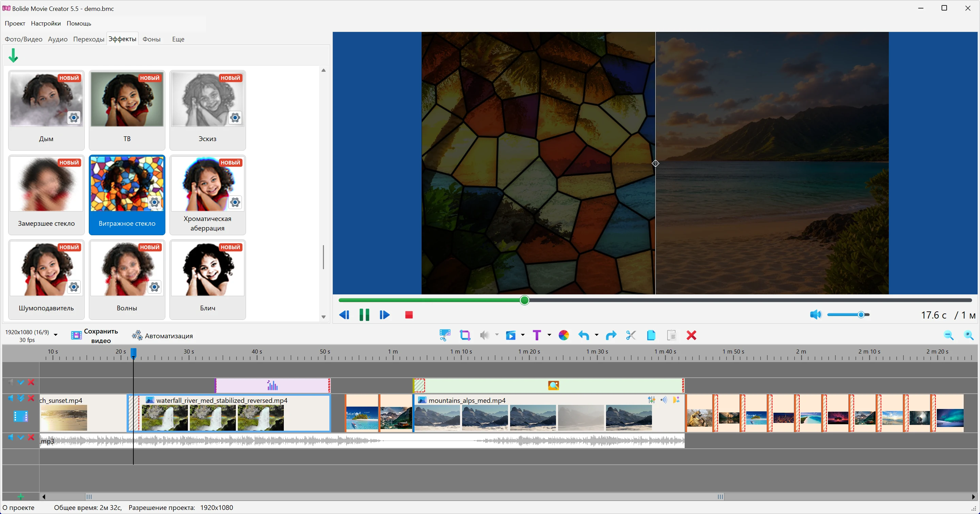Viewport: 980px width, 514px height.
Task: Open the Проект menu
Action: click(x=15, y=23)
